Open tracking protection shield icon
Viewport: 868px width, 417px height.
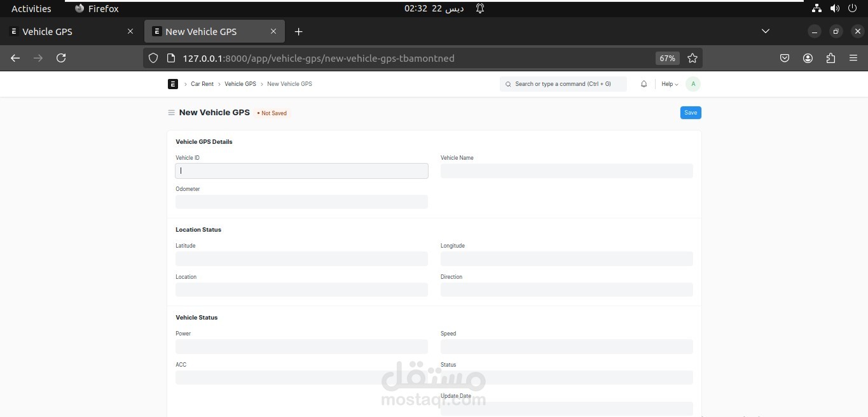pyautogui.click(x=153, y=58)
